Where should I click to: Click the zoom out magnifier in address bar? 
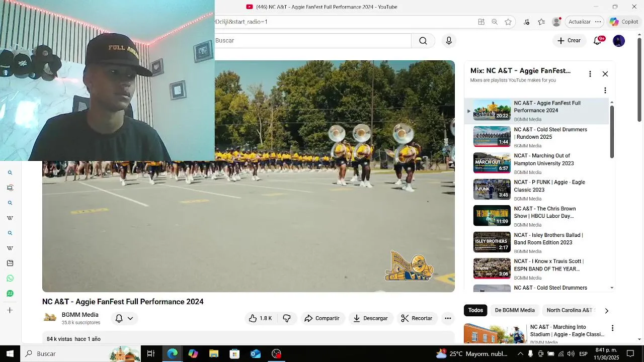495,22
